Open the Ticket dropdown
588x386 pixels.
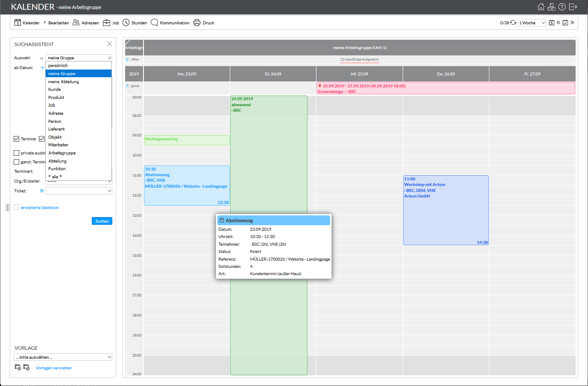click(79, 191)
